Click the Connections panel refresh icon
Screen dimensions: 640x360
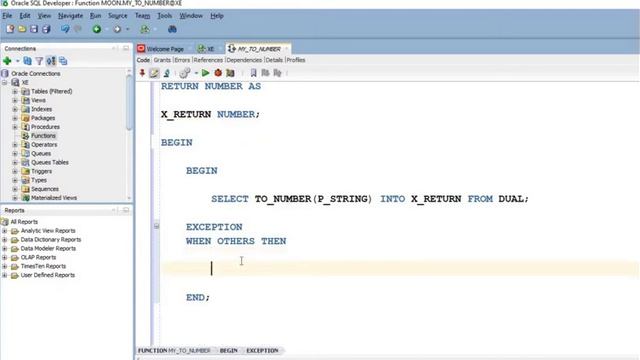[27, 61]
